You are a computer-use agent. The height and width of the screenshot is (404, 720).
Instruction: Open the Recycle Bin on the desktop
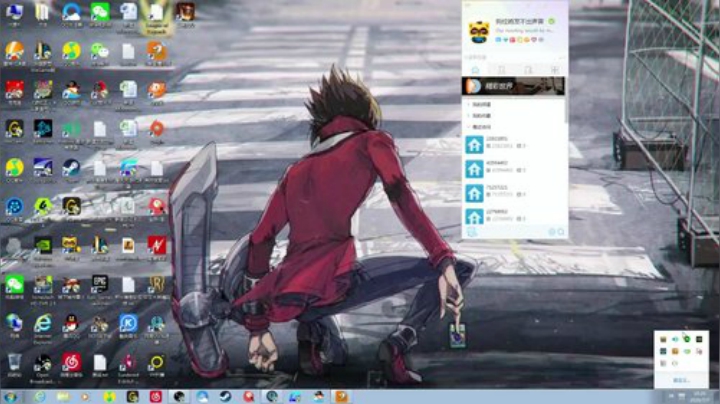[14, 365]
